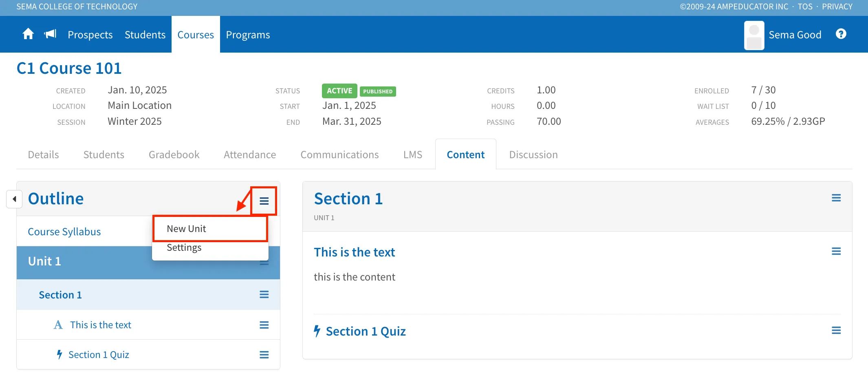Open the Course Syllabus link
This screenshot has width=868, height=380.
64,232
